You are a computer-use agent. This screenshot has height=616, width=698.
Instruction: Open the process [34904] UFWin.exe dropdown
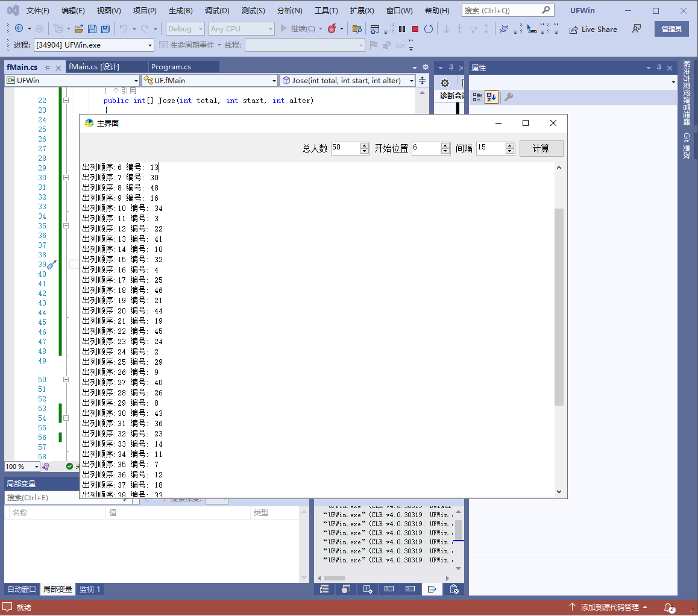pyautogui.click(x=94, y=45)
